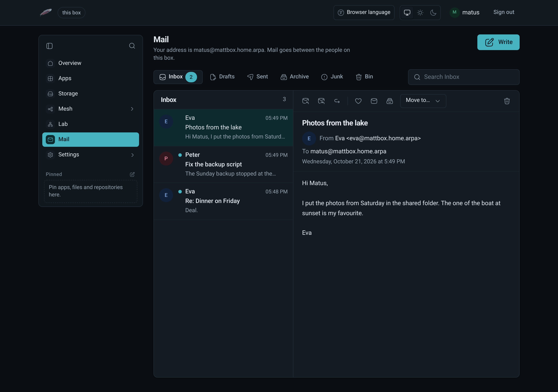Click the this box pill
Viewport: 558px width, 392px height.
pyautogui.click(x=71, y=13)
